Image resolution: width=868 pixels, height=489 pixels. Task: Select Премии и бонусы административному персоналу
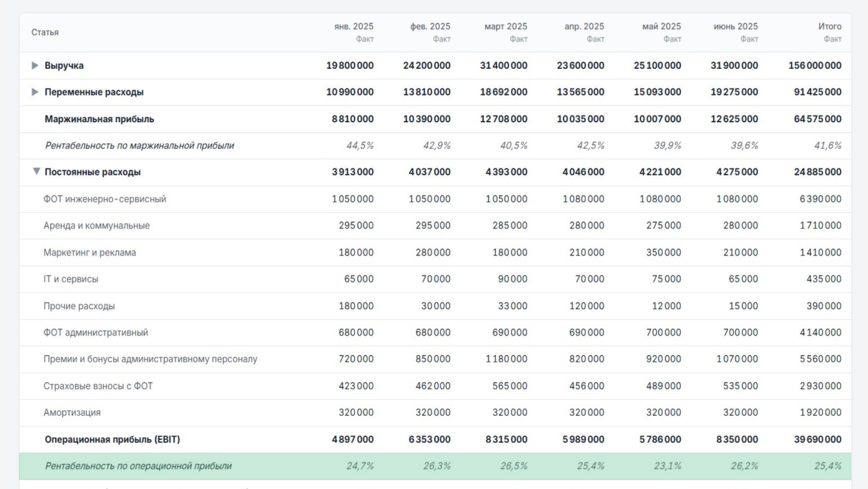coord(150,359)
